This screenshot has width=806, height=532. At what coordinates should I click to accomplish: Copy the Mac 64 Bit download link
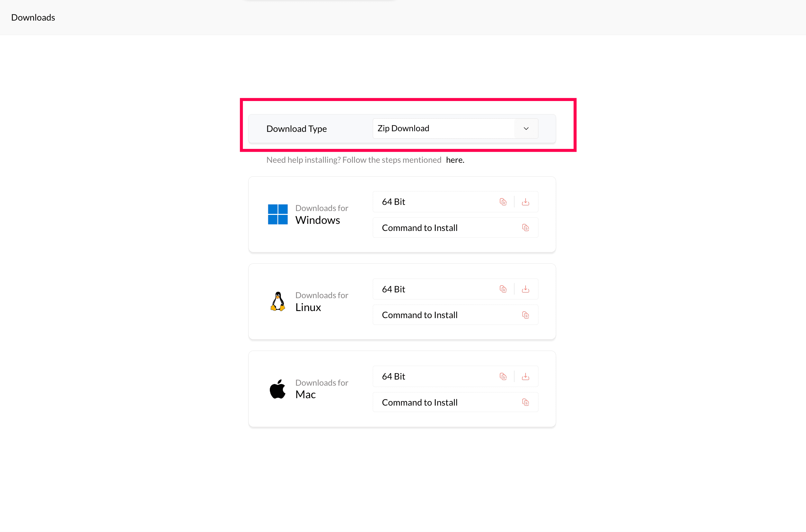(503, 376)
